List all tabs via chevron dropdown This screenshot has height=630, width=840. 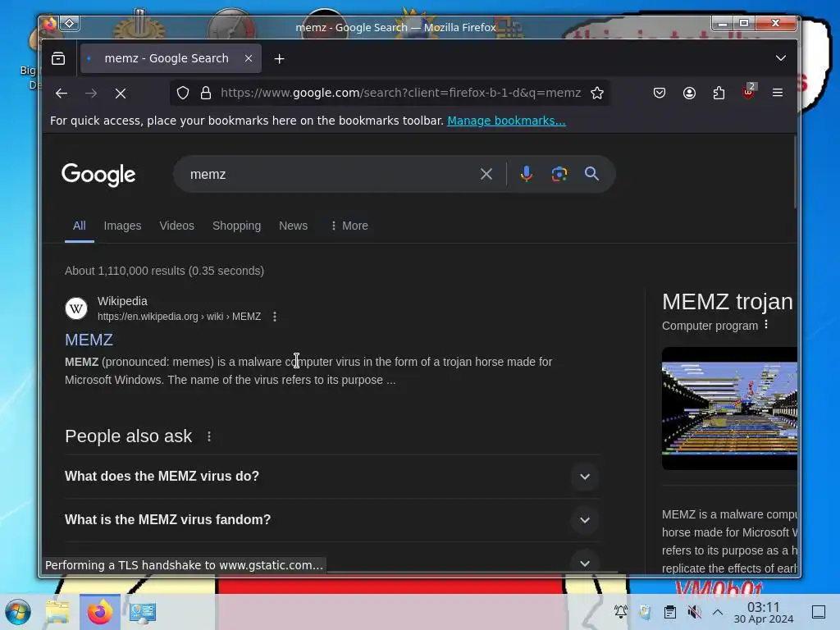(781, 58)
